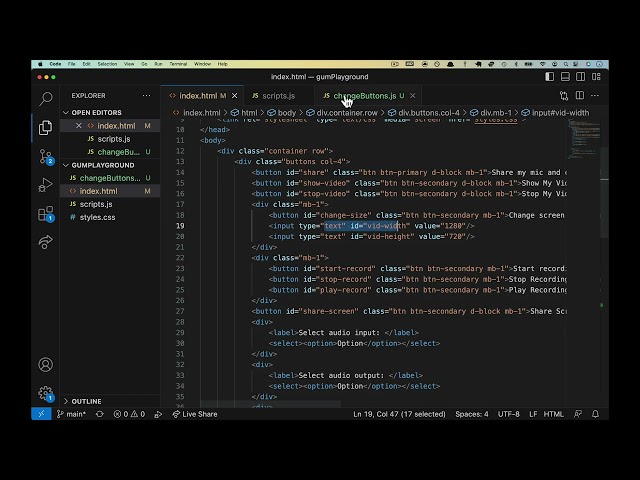Screen dimensions: 640x480
Task: Close index.html in Open Editors list
Action: [79, 126]
